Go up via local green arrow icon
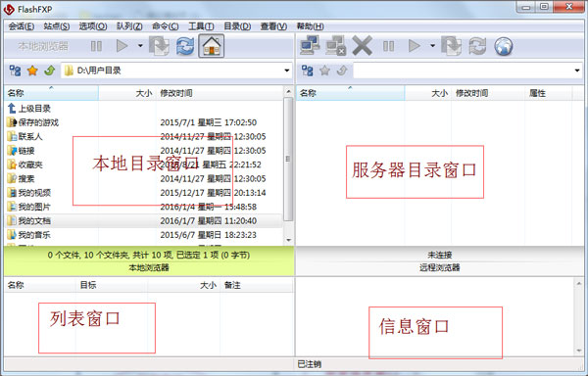588x376 pixels. (50, 70)
